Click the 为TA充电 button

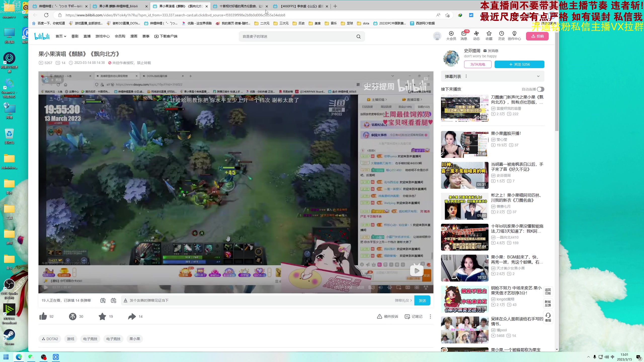[478, 64]
